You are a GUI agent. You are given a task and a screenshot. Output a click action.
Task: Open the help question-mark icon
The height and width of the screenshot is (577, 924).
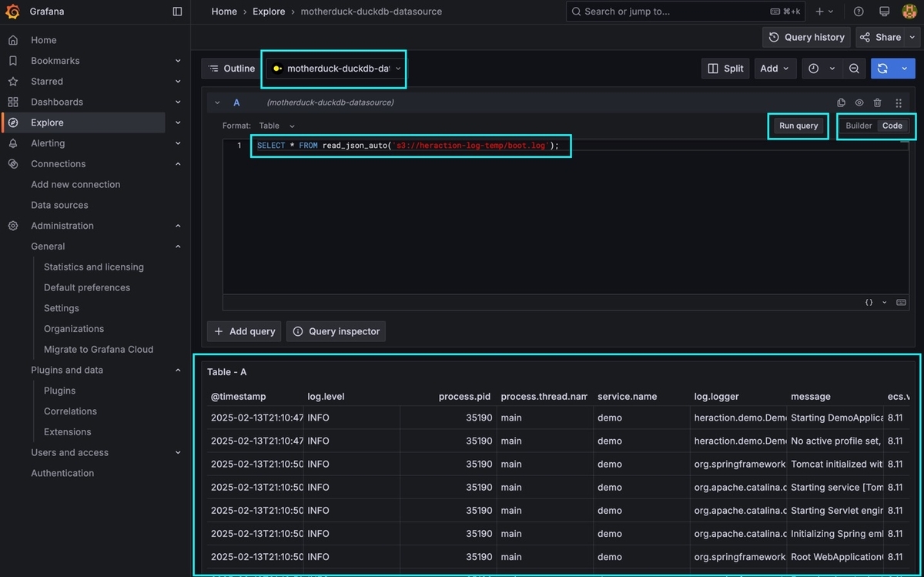[x=859, y=12]
